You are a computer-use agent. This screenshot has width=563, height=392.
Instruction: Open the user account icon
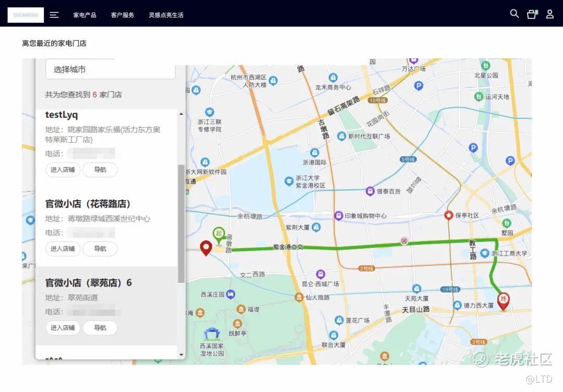pos(550,14)
